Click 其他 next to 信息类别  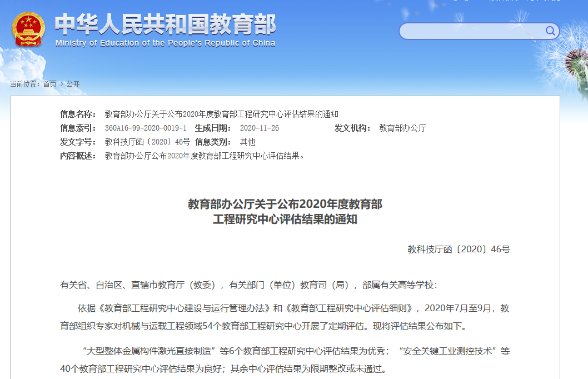(x=247, y=142)
